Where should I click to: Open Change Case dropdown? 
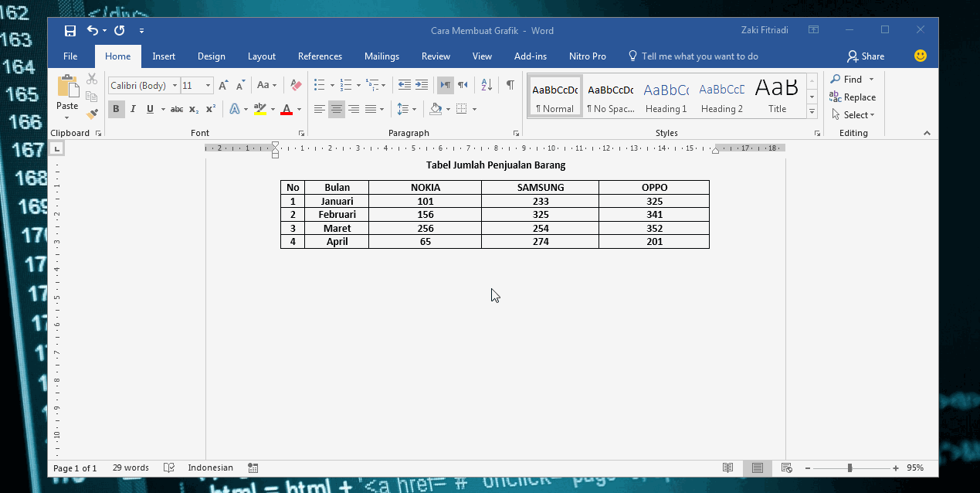coord(266,86)
